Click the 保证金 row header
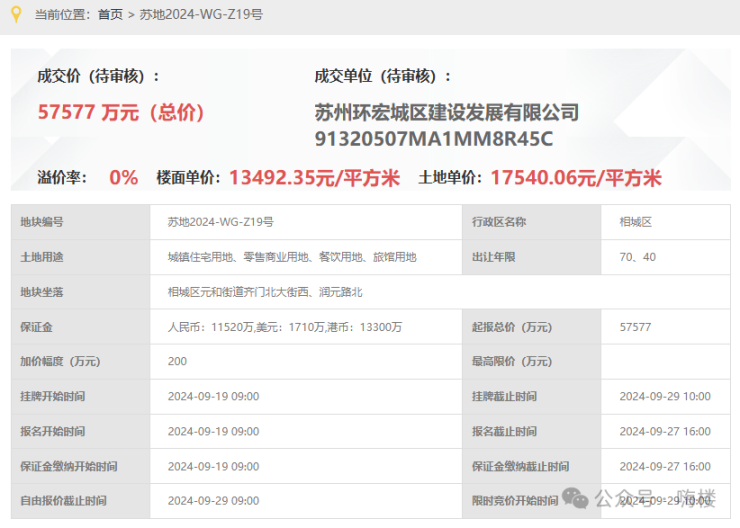This screenshot has height=528, width=740. 81,327
